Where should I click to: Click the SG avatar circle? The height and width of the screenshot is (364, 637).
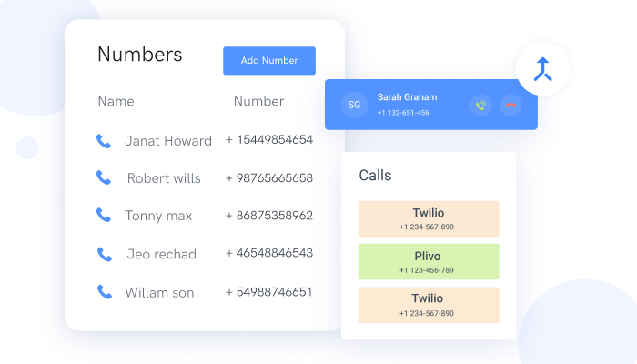point(354,106)
